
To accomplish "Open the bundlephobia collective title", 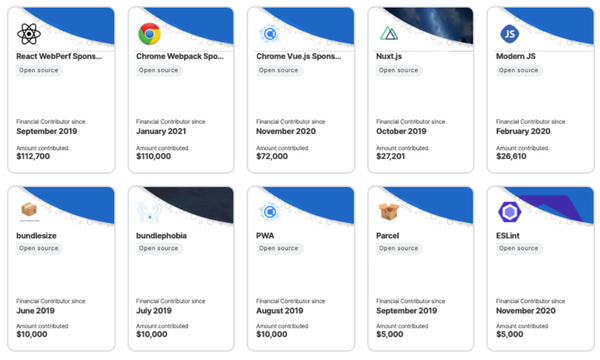I will 161,236.
